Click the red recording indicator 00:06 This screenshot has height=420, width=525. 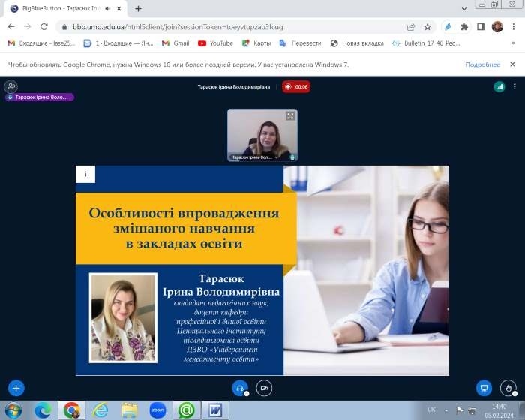tap(297, 86)
